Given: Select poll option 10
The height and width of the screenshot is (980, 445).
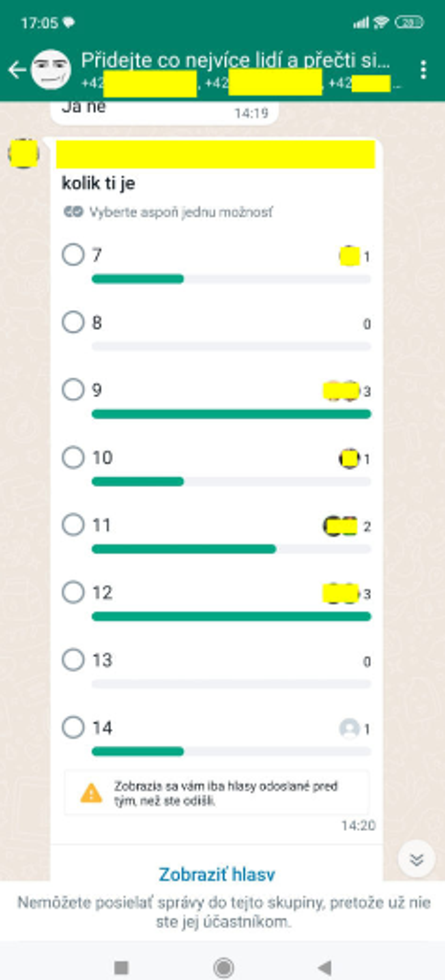Looking at the screenshot, I should coord(73,457).
